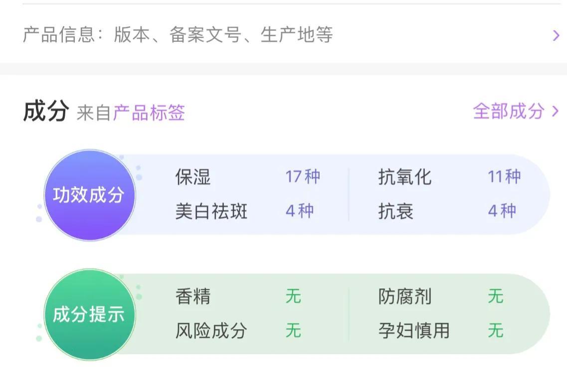Tap the 成分 section heading
Image resolution: width=567 pixels, height=392 pixels.
(x=45, y=111)
